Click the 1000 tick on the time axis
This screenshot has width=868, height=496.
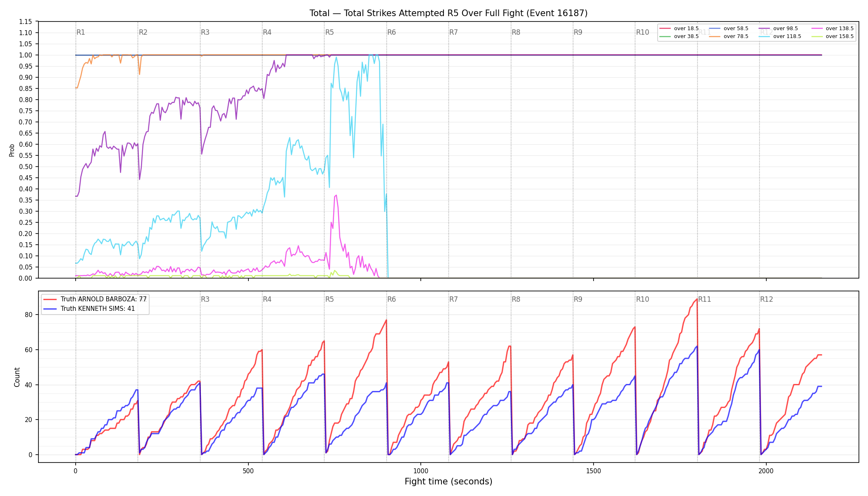coord(421,471)
